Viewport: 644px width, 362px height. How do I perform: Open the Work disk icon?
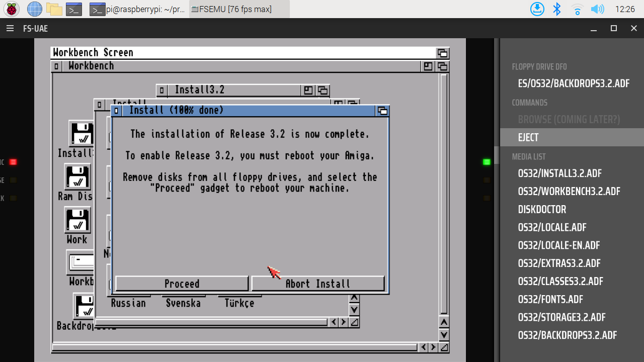pos(77,220)
